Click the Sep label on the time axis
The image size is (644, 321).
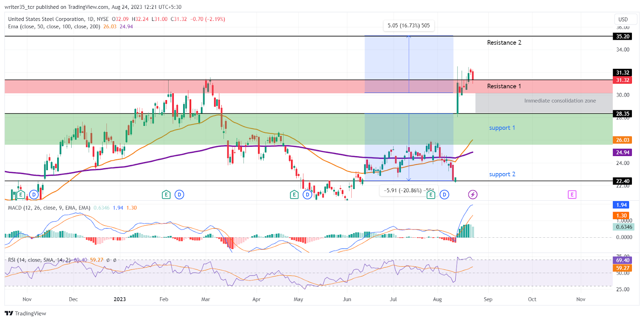(488, 299)
